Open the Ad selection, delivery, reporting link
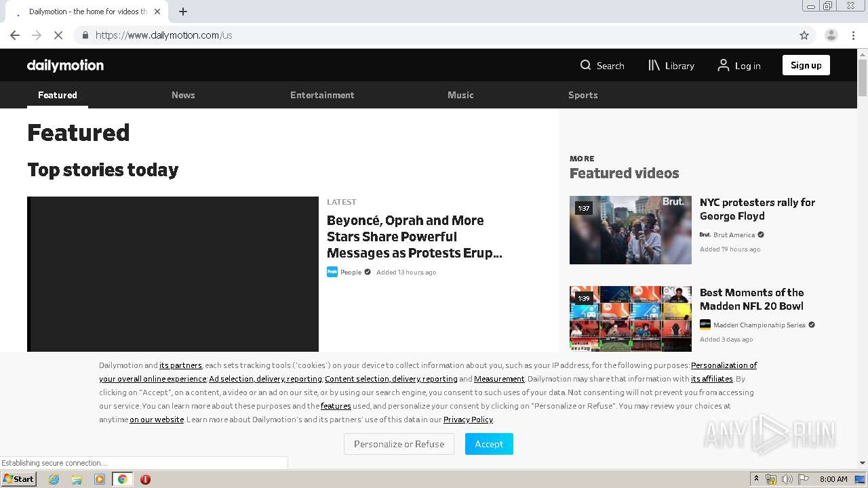The height and width of the screenshot is (488, 868). pyautogui.click(x=265, y=379)
